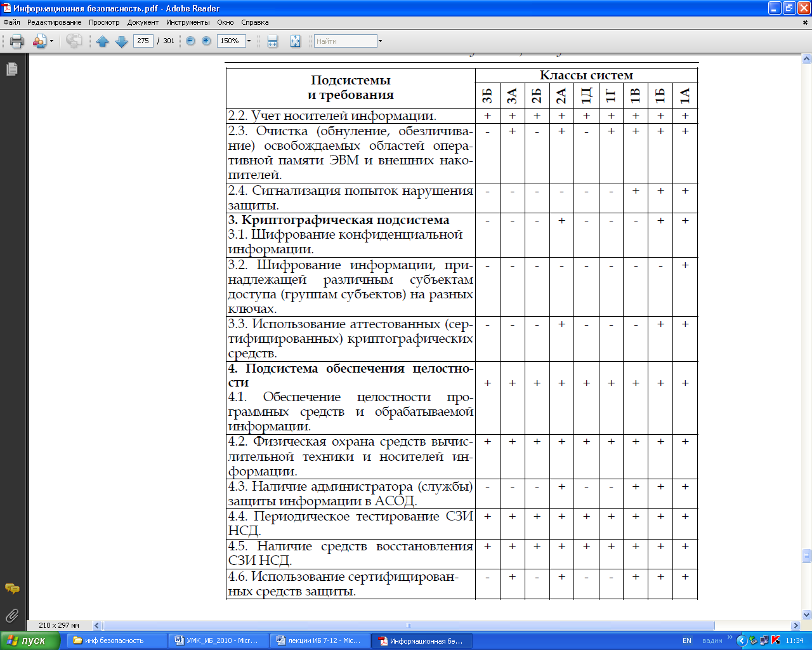Open the Файл menu
812x650 pixels.
point(11,22)
